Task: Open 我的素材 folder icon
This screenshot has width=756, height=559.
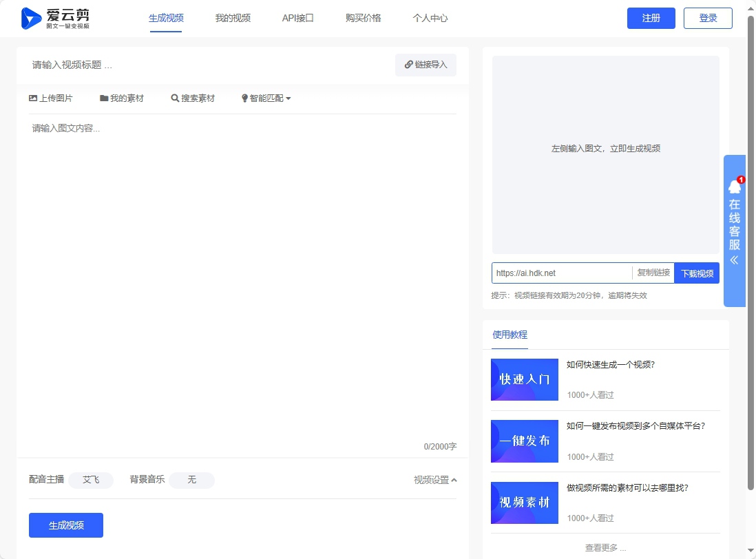Action: 104,98
